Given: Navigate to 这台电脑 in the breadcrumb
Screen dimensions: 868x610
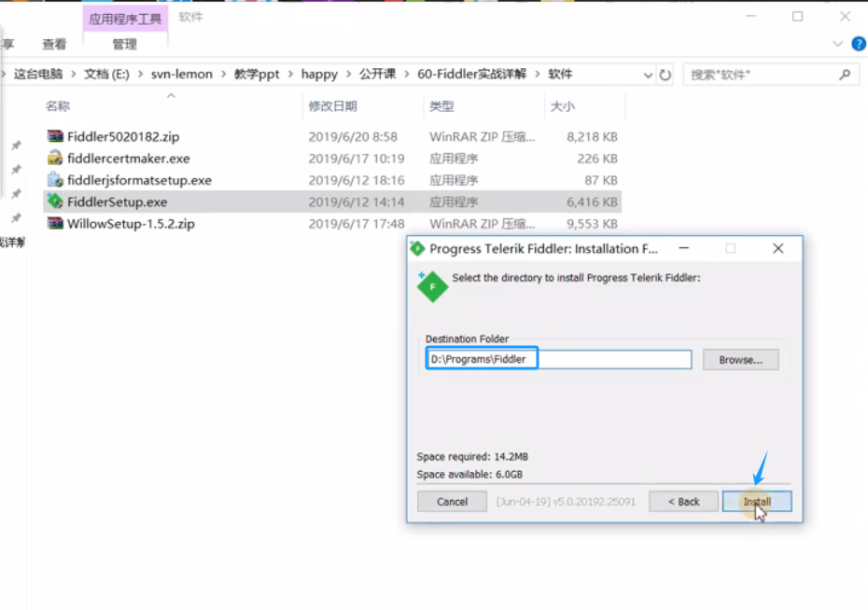Looking at the screenshot, I should click(x=38, y=74).
